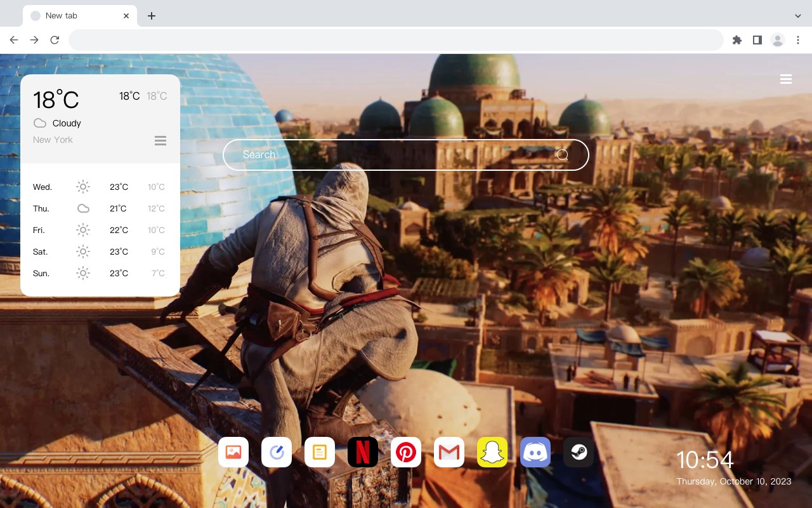Viewport: 812px width, 508px height.
Task: Click the cloud icon for Thu.
Action: (x=83, y=208)
